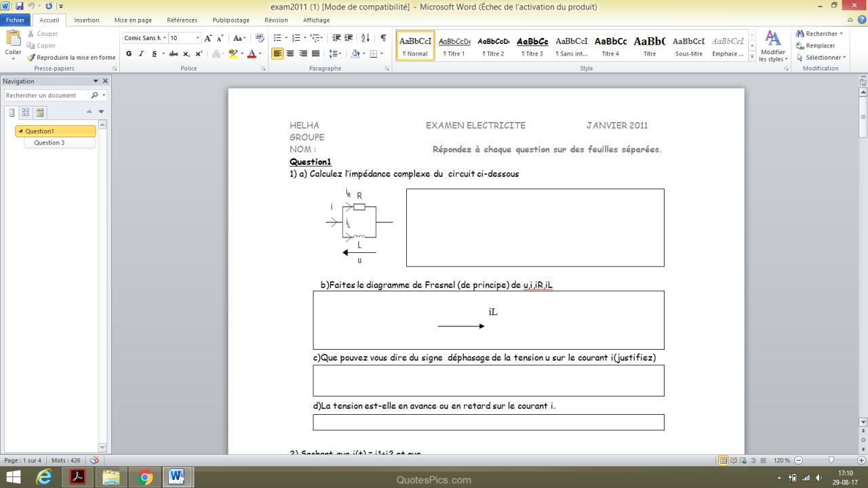Increase font size with the grow font icon
The height and width of the screenshot is (488, 868).
209,38
